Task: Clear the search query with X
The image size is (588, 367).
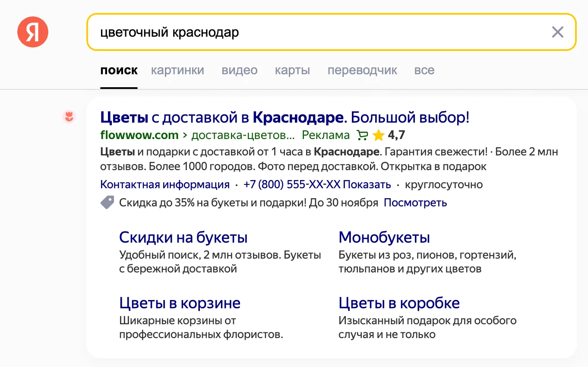Action: pos(558,32)
